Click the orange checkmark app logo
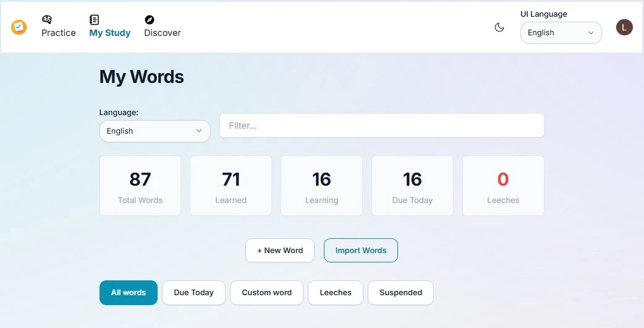 click(19, 27)
